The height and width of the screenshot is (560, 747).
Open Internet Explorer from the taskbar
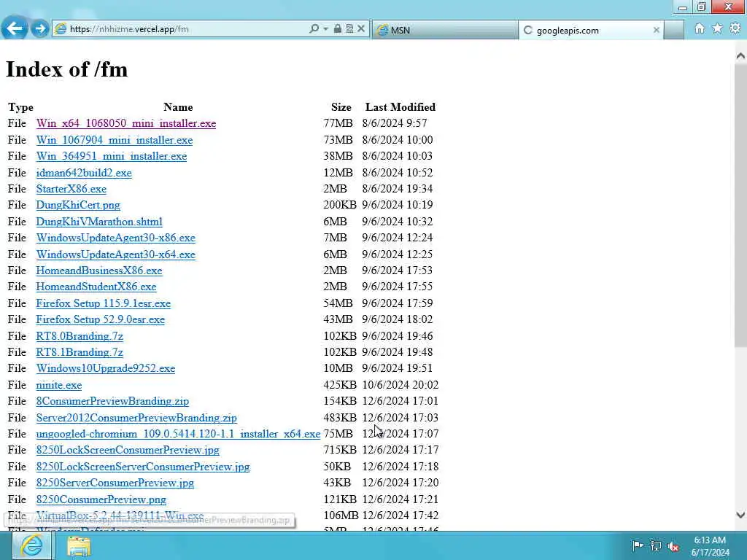click(32, 545)
